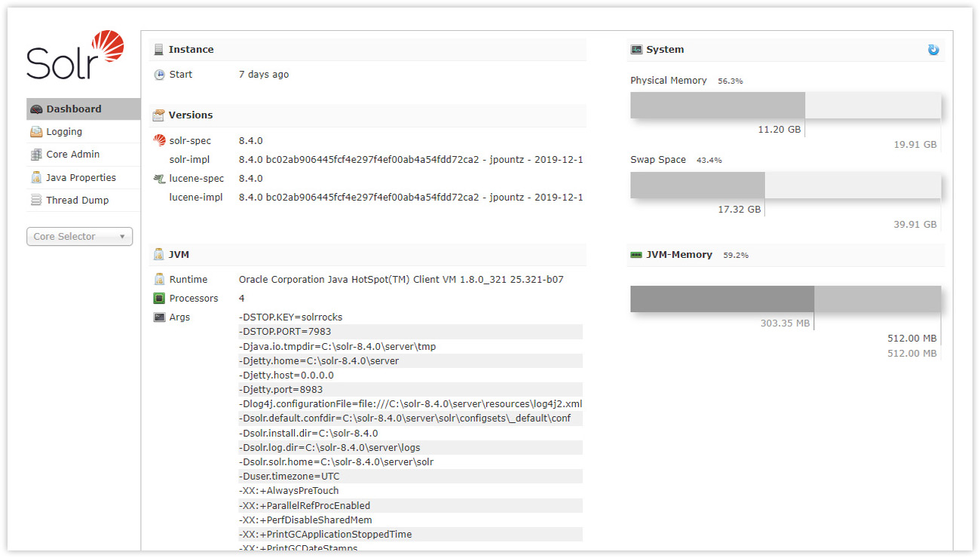The height and width of the screenshot is (558, 980).
Task: Click the Processors chip icon
Action: (x=158, y=298)
